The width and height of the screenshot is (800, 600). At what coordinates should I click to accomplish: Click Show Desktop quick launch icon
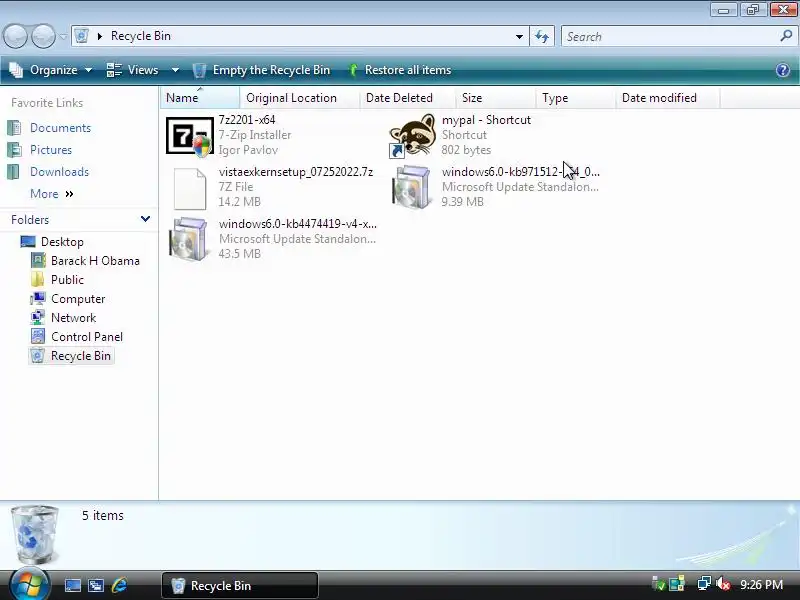point(72,586)
